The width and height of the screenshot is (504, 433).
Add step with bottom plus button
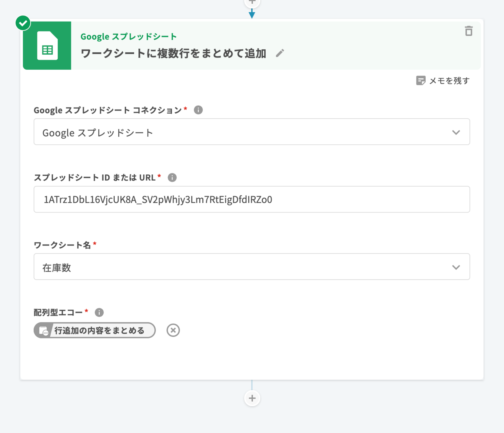point(252,398)
